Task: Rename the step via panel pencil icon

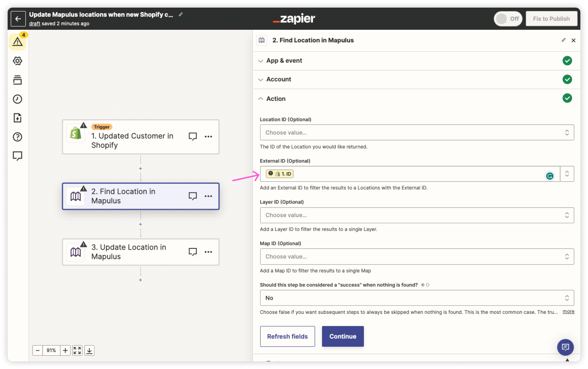Action: [x=564, y=40]
